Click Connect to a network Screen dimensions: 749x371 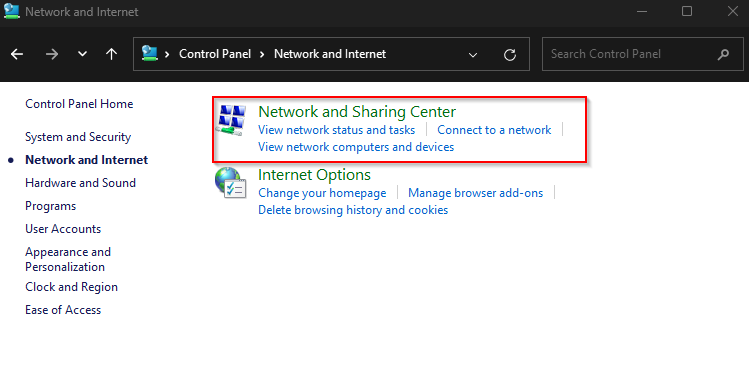[x=494, y=130]
